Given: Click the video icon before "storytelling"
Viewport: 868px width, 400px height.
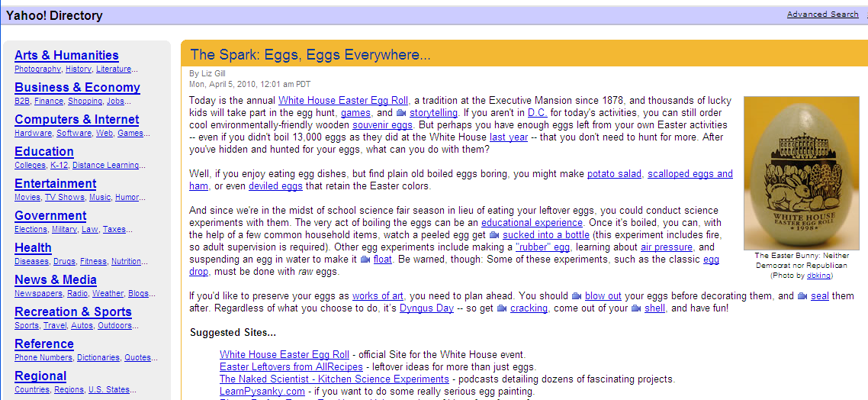Looking at the screenshot, I should coord(401,113).
